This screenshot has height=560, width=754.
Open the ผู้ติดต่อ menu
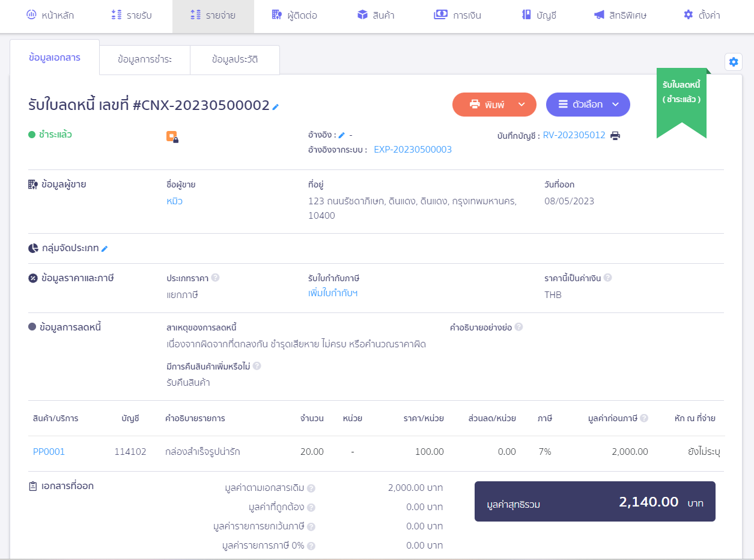294,16
